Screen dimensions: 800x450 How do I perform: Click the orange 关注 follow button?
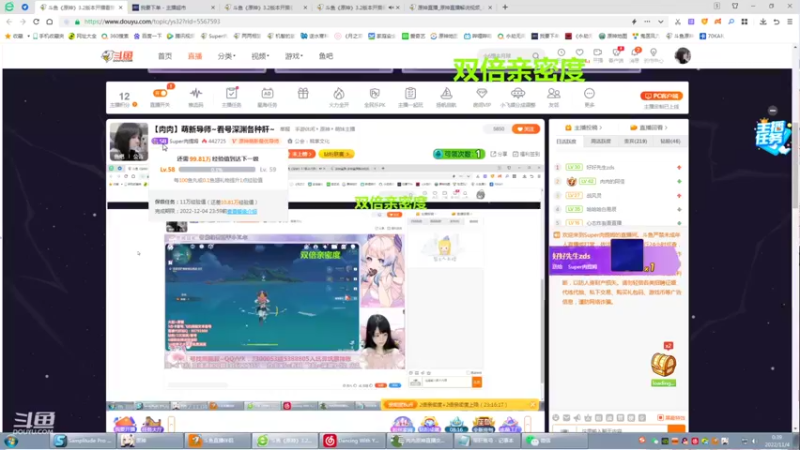[x=526, y=129]
